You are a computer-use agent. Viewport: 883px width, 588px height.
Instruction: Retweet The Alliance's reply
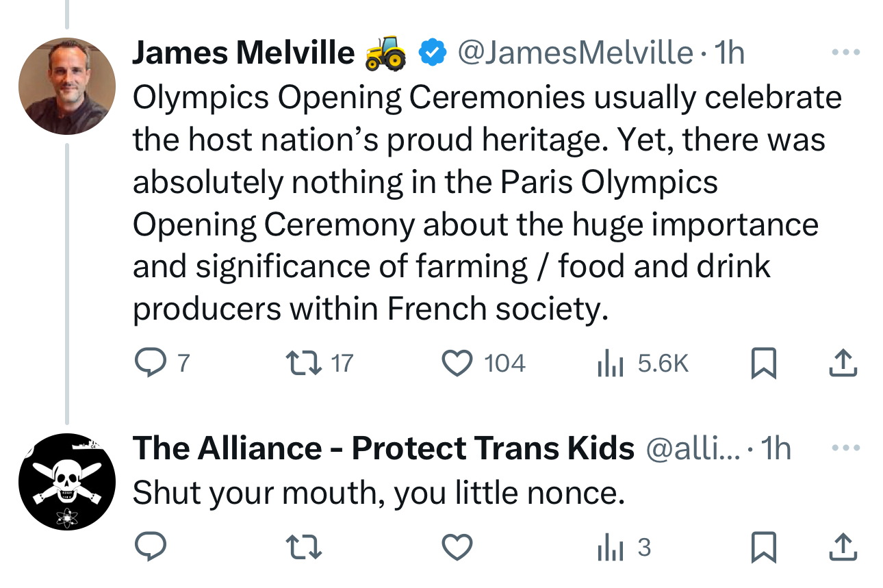(x=305, y=547)
